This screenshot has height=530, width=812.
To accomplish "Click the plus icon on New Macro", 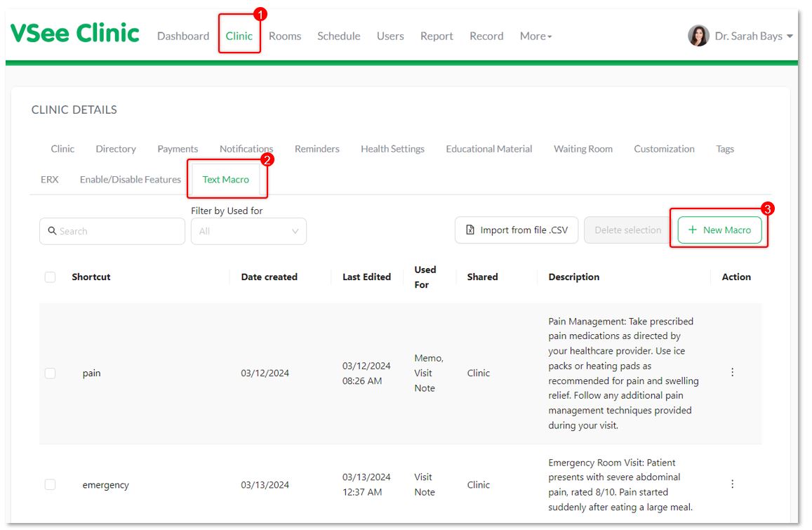I will point(693,230).
